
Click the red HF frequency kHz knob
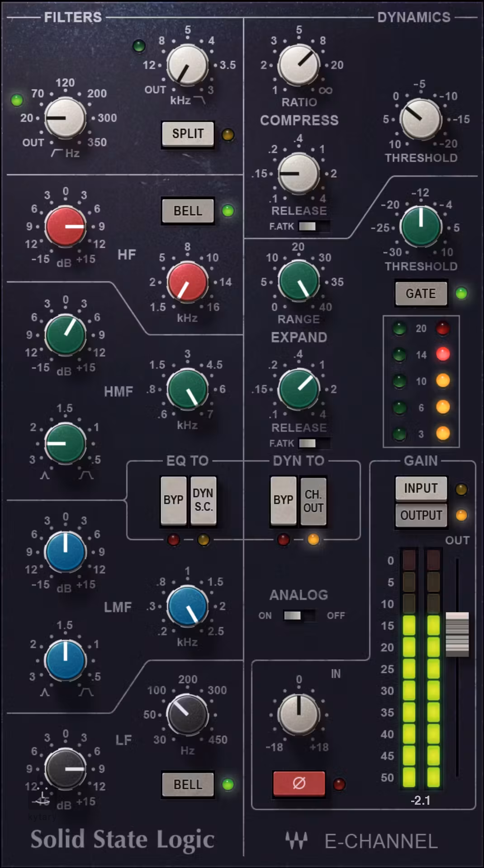(x=187, y=282)
